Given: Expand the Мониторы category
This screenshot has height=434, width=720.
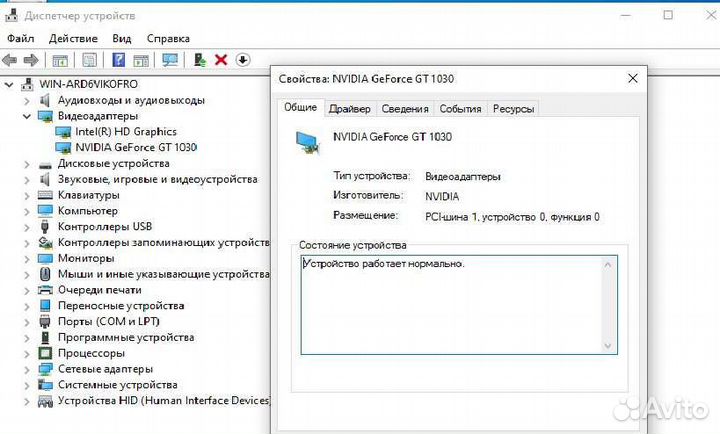Looking at the screenshot, I should (x=27, y=259).
